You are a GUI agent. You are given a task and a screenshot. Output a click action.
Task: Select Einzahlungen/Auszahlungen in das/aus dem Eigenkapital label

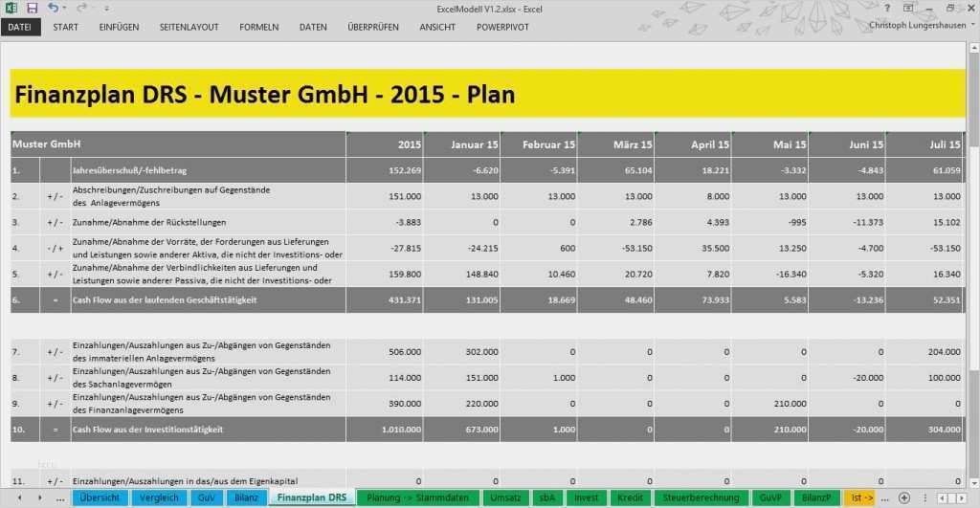point(185,481)
